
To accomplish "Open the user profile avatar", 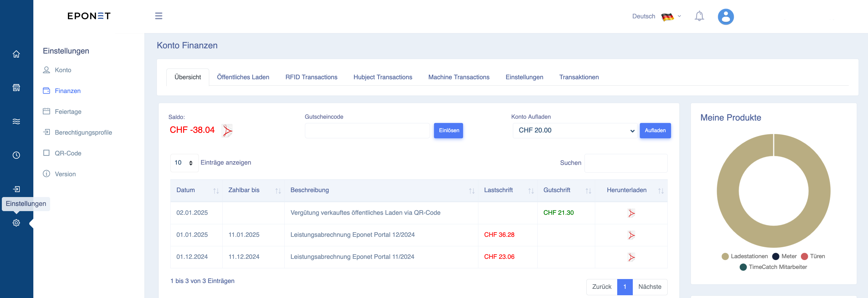I will pyautogui.click(x=725, y=17).
